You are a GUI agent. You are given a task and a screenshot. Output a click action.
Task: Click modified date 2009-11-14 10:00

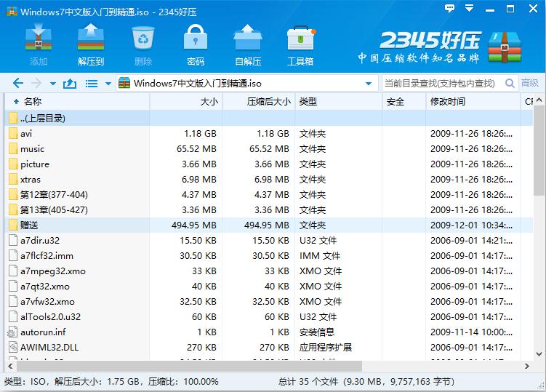[x=471, y=332]
